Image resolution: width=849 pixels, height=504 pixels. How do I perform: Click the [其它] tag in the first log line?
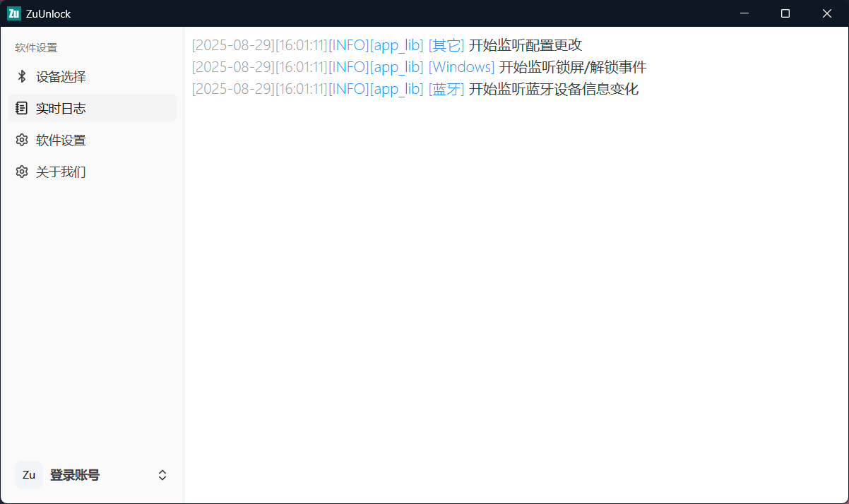tap(446, 44)
